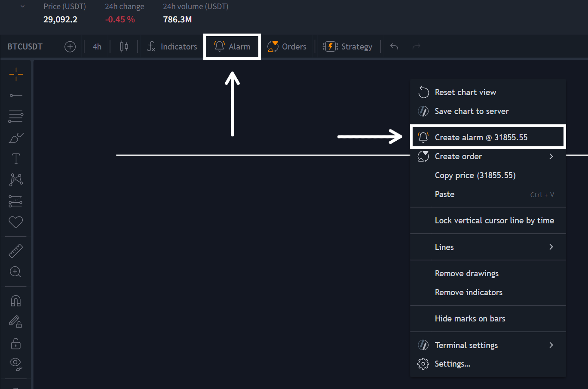Toggle hide all drawings eye icon
Viewport: 588px width, 389px height.
pyautogui.click(x=16, y=364)
